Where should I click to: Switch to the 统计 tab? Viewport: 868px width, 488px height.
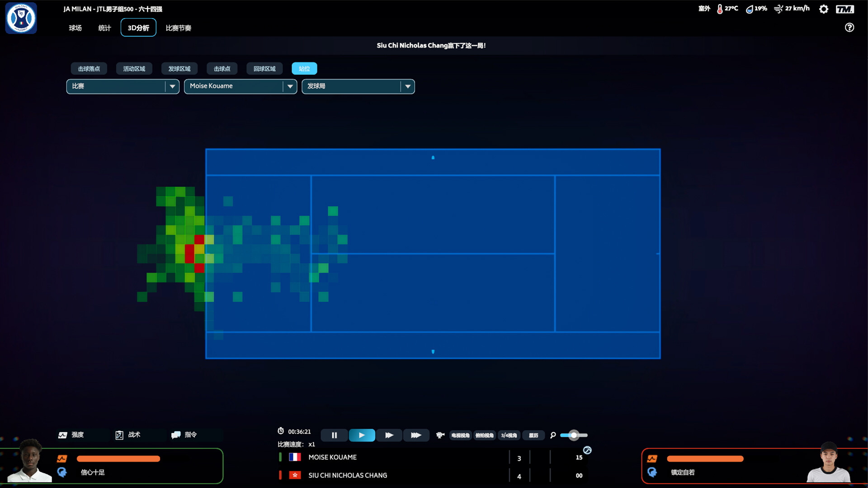pyautogui.click(x=104, y=28)
